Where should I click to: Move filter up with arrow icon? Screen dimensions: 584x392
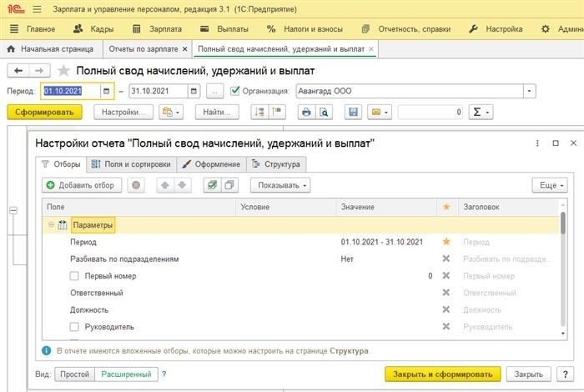tap(165, 185)
